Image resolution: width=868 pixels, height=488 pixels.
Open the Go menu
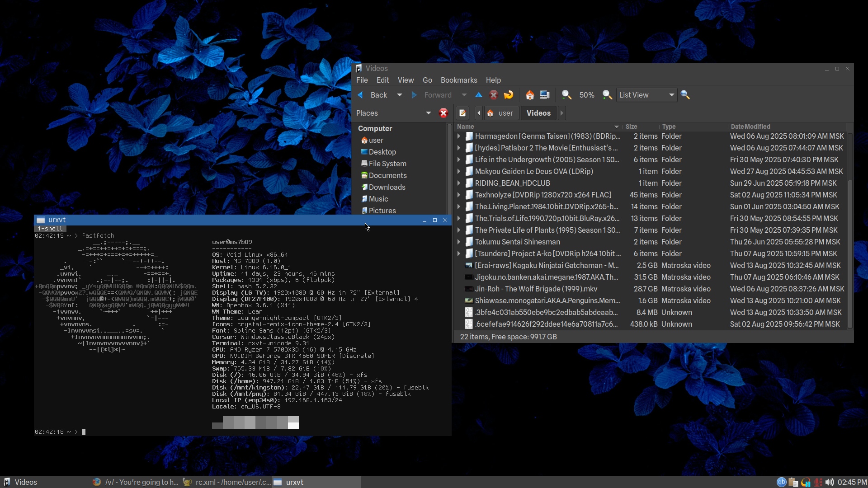tap(427, 80)
